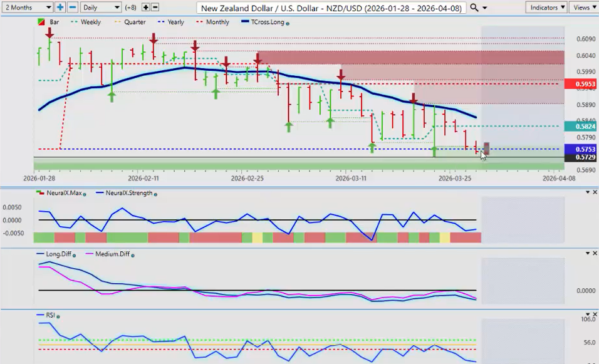Close the NeuralX indicator panel
599x364 pixels.
(594, 193)
